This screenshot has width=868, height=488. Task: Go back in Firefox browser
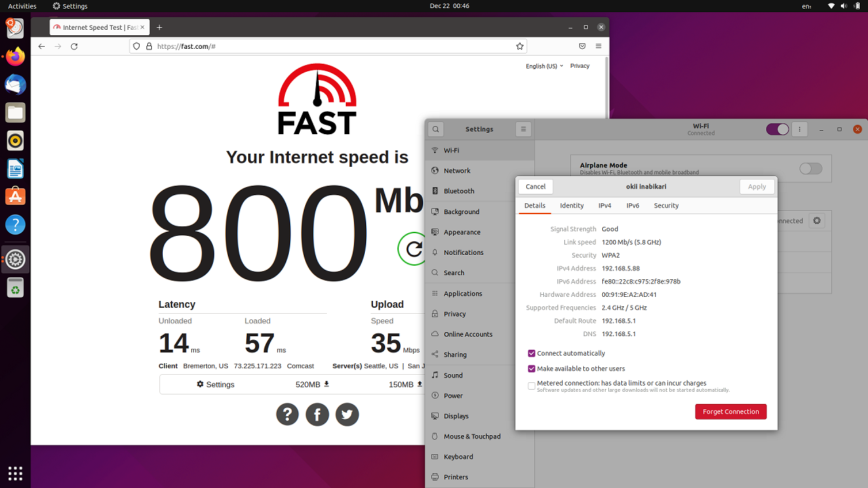coord(41,46)
